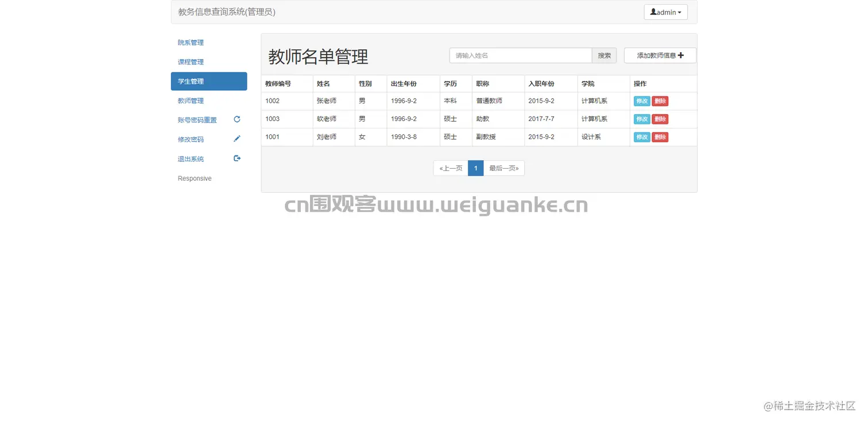Screen dimensions: 868x424
Task: Jump to the last page via 最后一页»
Action: (x=504, y=168)
